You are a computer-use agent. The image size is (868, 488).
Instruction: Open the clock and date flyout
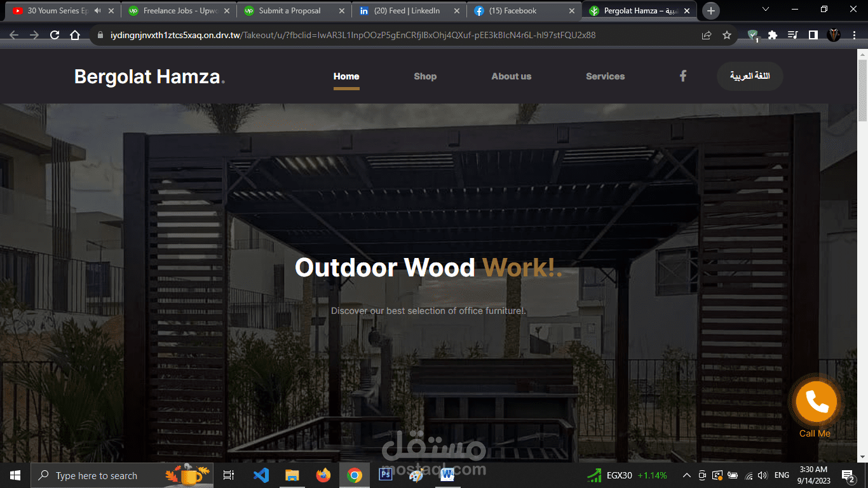[813, 475]
